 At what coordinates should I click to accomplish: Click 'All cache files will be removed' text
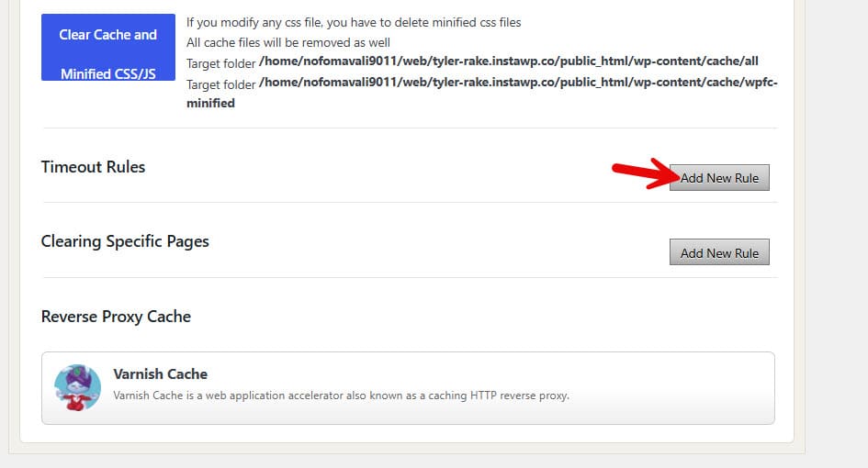tap(287, 42)
